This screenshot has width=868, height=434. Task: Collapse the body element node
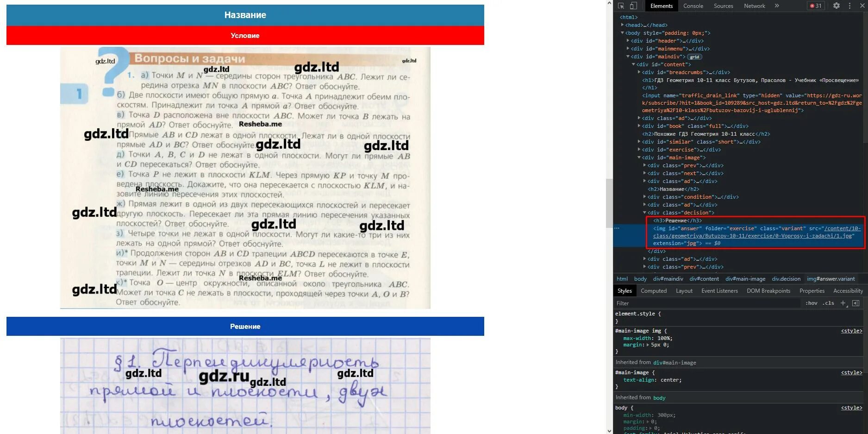pyautogui.click(x=622, y=33)
